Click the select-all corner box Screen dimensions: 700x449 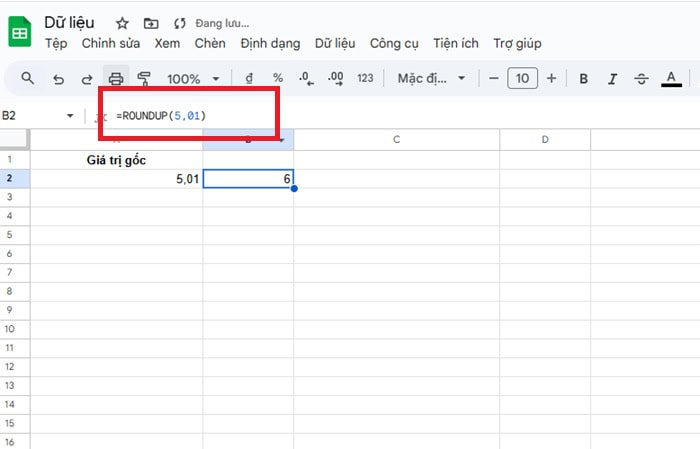15,139
